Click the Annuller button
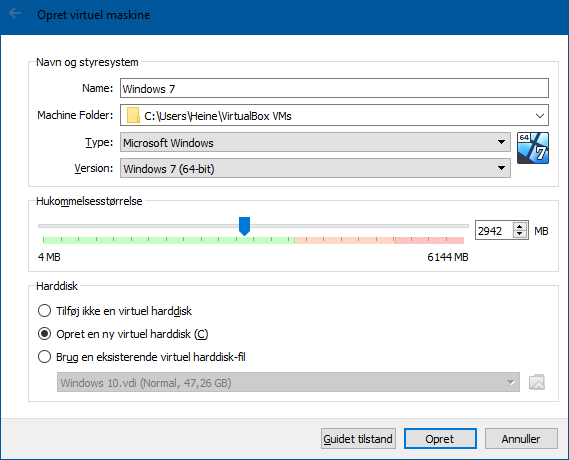Viewport: 569px width, 460px height. (521, 439)
